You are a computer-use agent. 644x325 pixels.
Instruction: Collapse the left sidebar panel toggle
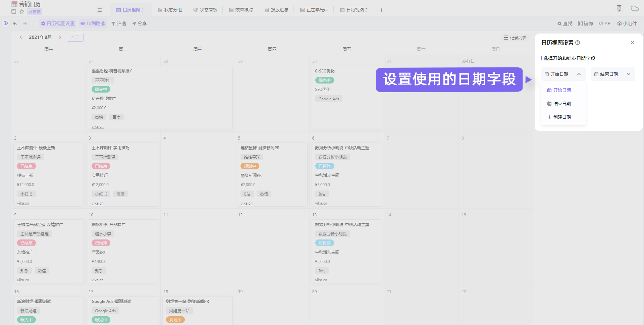point(6,23)
